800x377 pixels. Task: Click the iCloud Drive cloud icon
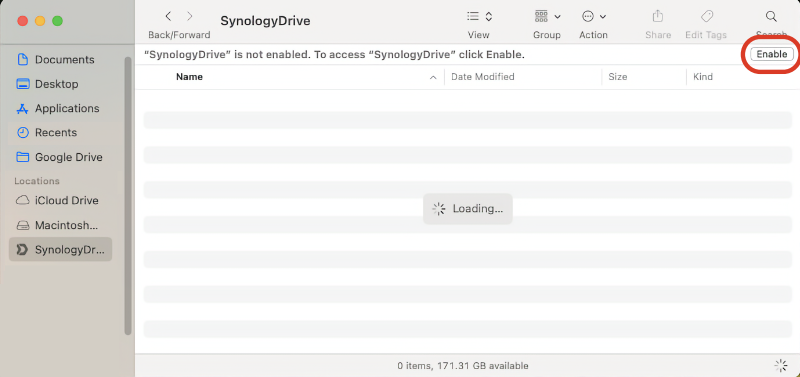coord(22,200)
